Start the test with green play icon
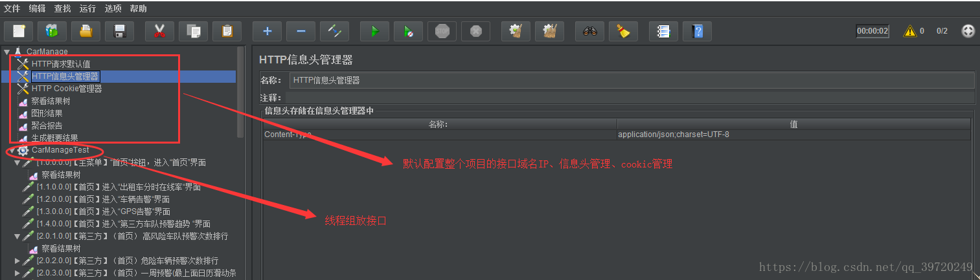Image resolution: width=980 pixels, height=280 pixels. pyautogui.click(x=374, y=30)
